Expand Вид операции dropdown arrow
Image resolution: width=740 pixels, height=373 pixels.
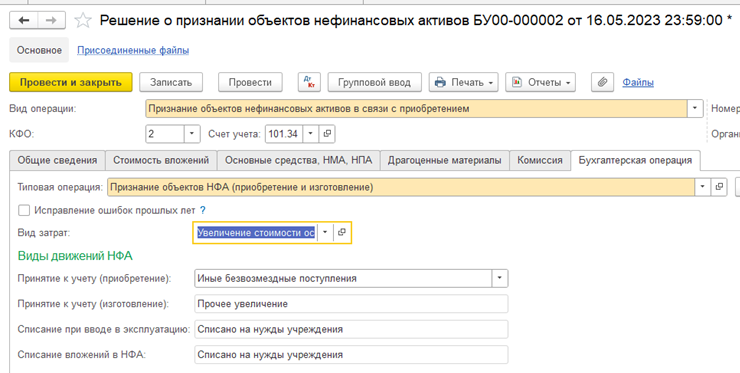coord(695,109)
